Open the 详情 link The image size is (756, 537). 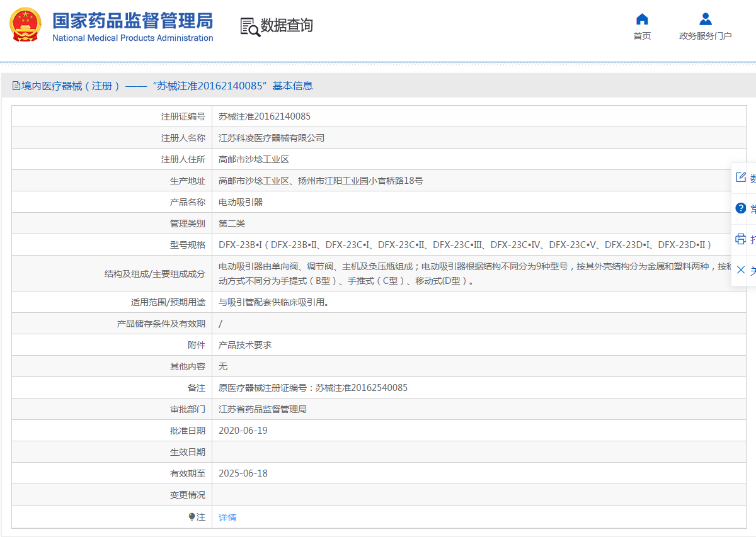pyautogui.click(x=227, y=517)
